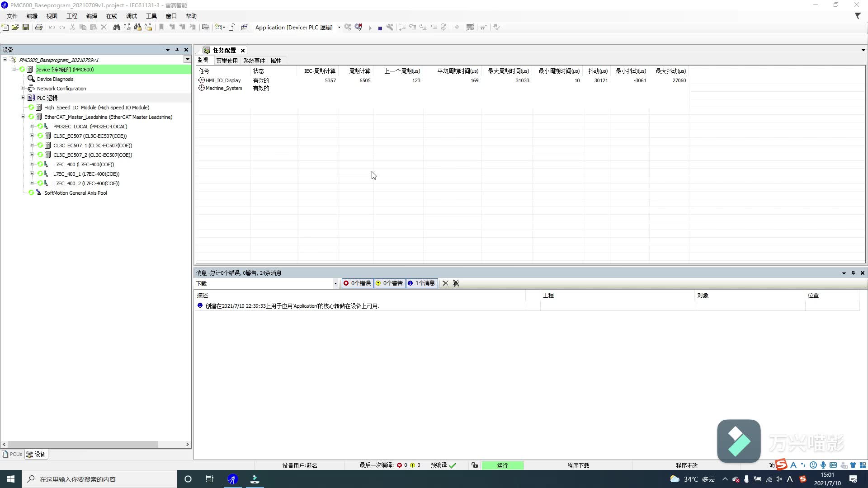Click the Open project folder icon

click(x=15, y=27)
